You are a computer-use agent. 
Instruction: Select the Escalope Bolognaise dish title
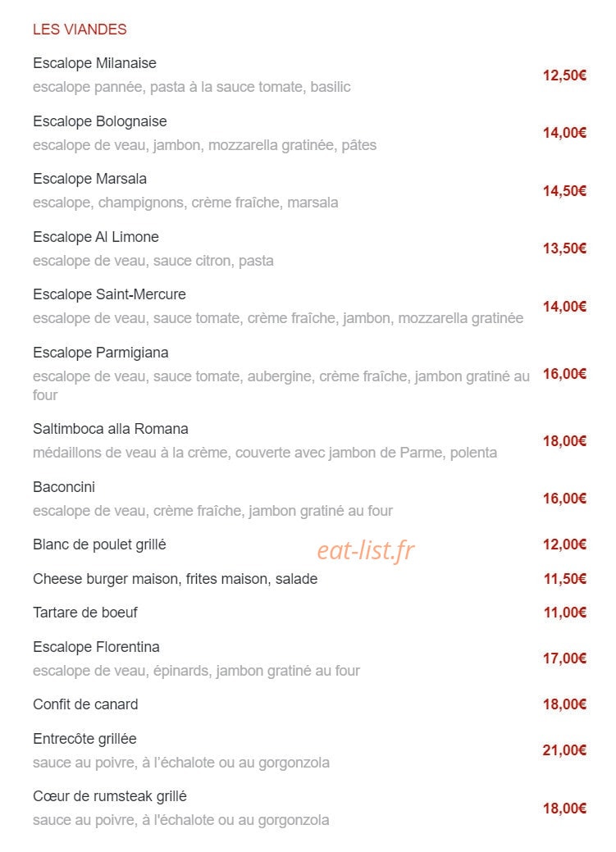pyautogui.click(x=99, y=121)
